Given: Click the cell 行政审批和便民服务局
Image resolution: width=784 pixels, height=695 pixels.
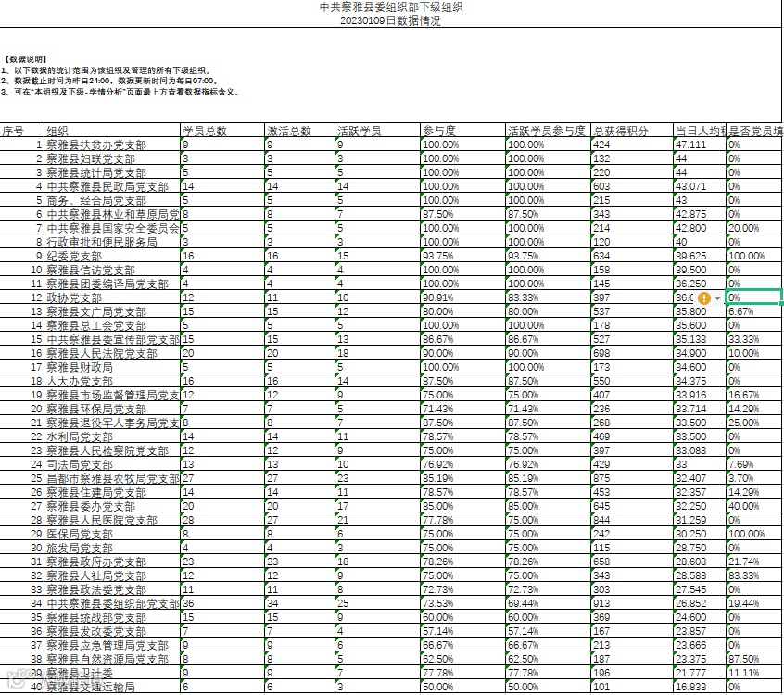Looking at the screenshot, I should tap(112, 242).
